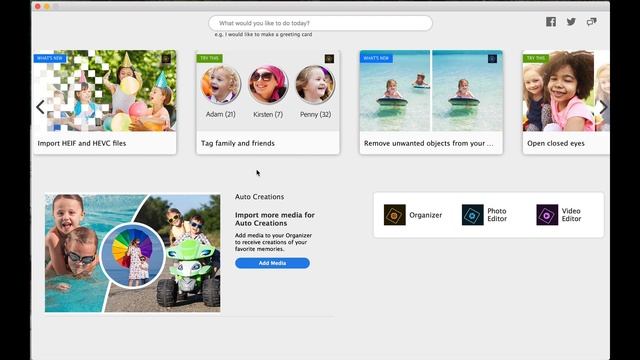The height and width of the screenshot is (360, 640).
Task: Open the Tag family and friends card
Action: click(x=268, y=102)
